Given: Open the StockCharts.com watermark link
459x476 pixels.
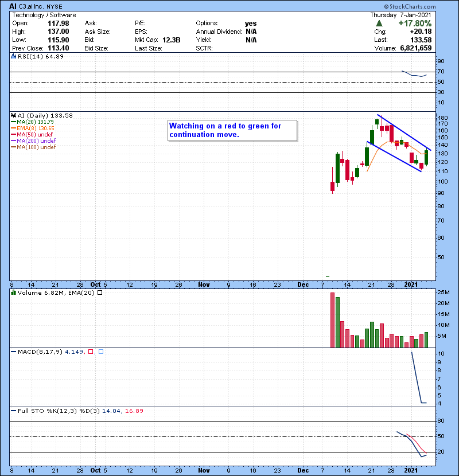Looking at the screenshot, I should (412, 6).
